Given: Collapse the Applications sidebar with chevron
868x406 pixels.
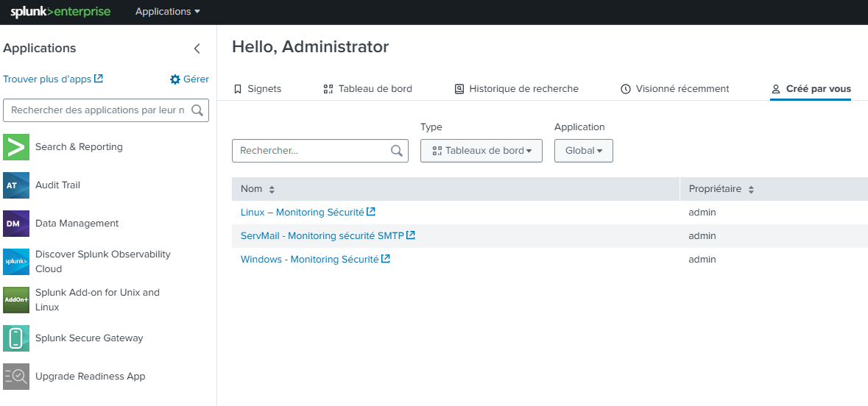Looking at the screenshot, I should pos(197,48).
